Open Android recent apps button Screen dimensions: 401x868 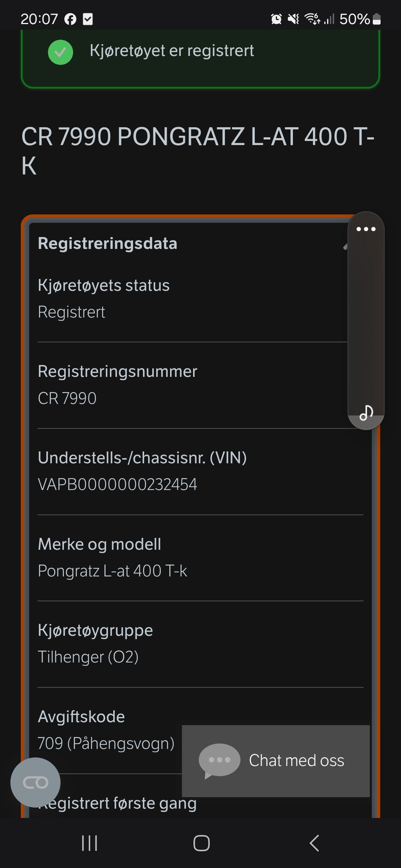pos(89,843)
